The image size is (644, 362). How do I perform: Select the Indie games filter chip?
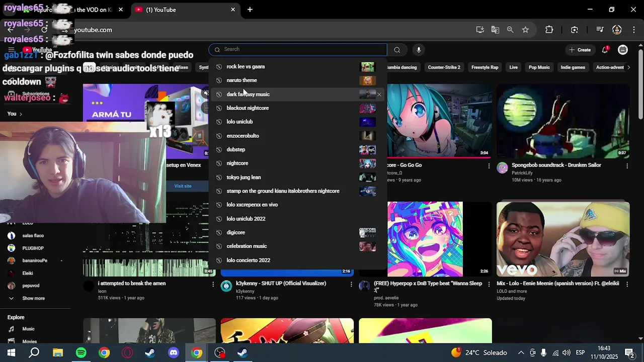click(573, 67)
